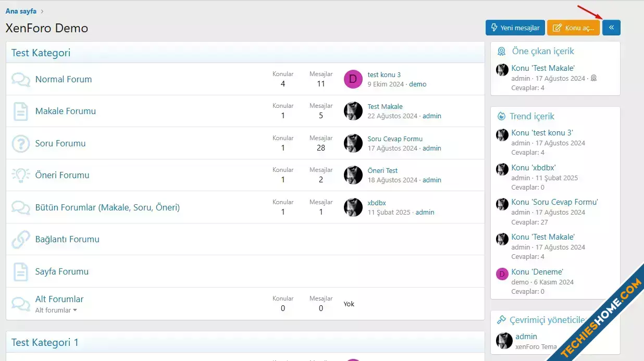Click the Öneri Forumu lightbulb icon

[x=20, y=175]
